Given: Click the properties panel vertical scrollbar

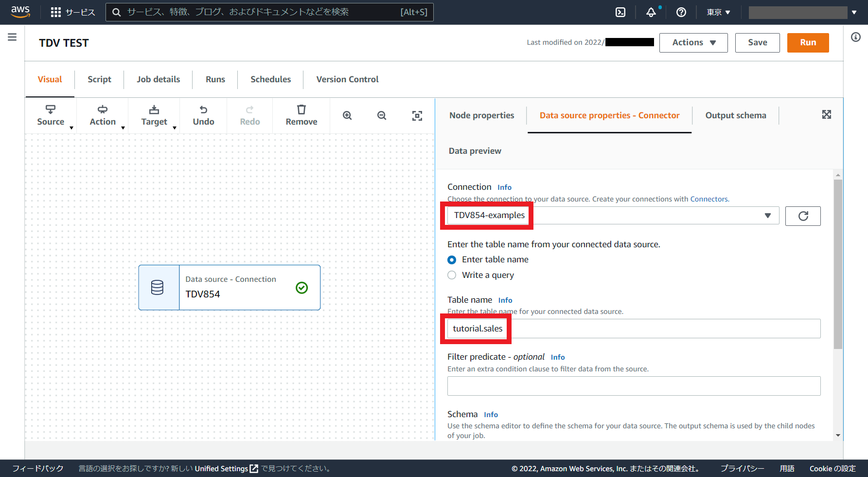Looking at the screenshot, I should (838, 264).
